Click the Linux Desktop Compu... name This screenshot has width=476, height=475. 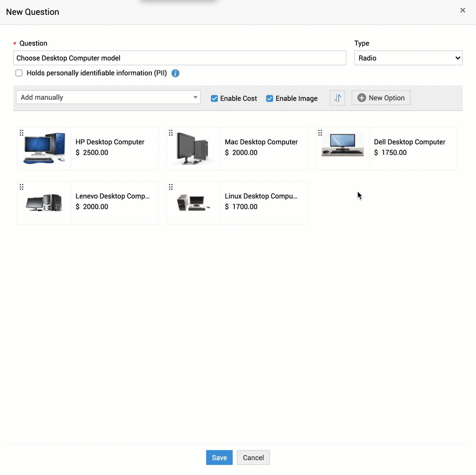tap(261, 196)
